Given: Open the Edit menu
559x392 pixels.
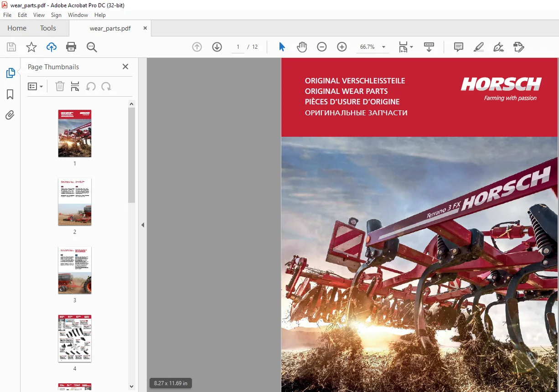Looking at the screenshot, I should 22,15.
